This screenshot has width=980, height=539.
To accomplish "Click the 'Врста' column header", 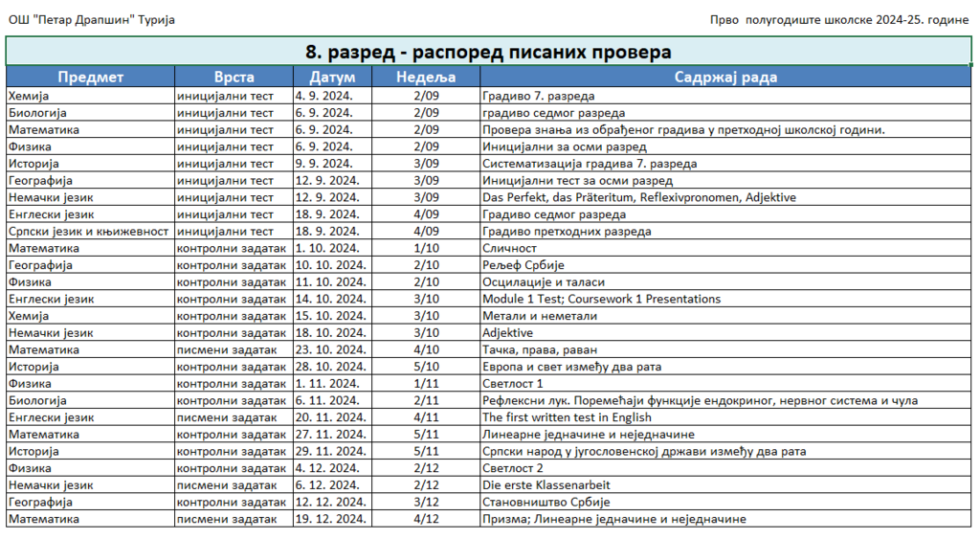I will 234,78.
